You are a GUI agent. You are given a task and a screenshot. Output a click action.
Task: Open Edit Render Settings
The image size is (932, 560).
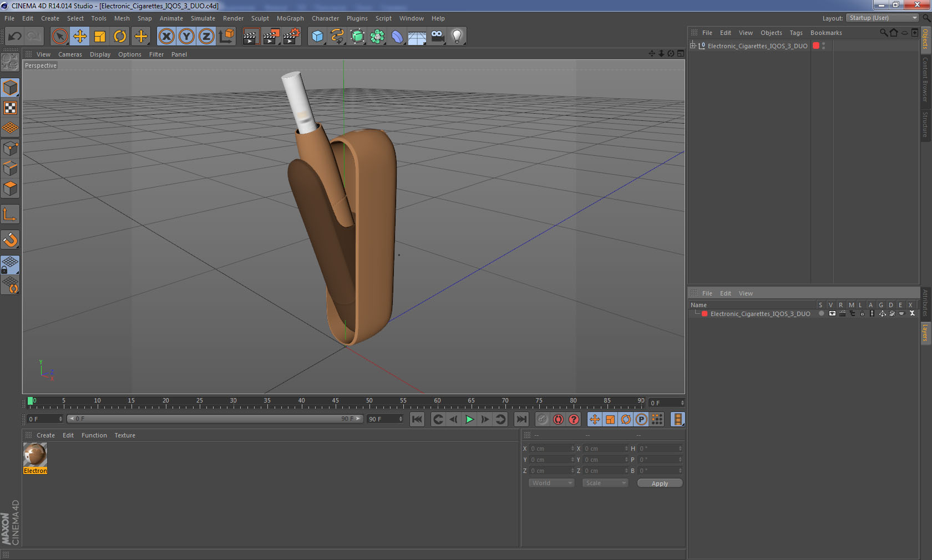point(292,37)
